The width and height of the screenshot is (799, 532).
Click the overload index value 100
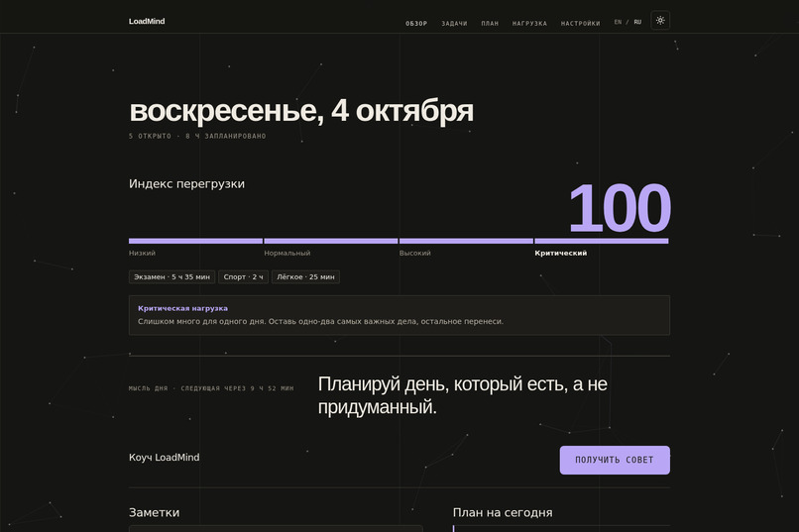pyautogui.click(x=619, y=208)
